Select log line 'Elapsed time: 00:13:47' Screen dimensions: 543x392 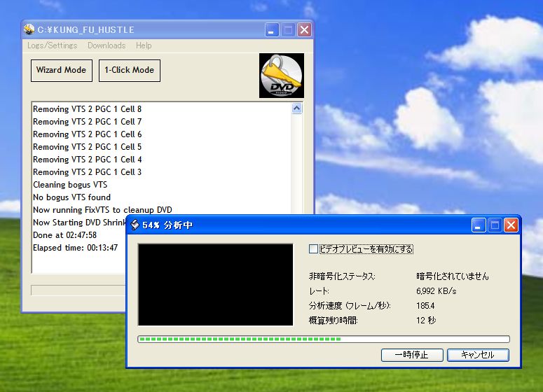tap(76, 248)
